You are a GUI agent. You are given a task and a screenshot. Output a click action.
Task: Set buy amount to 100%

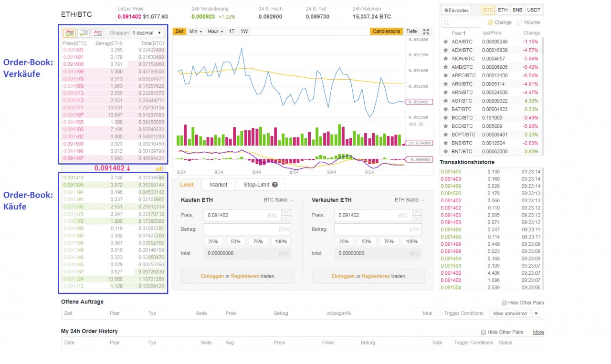[x=281, y=241]
